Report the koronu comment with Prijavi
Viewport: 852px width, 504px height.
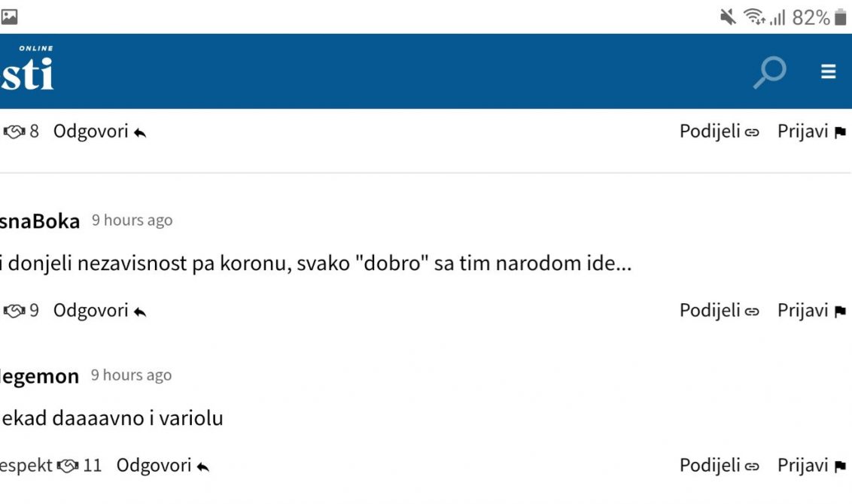pyautogui.click(x=812, y=311)
